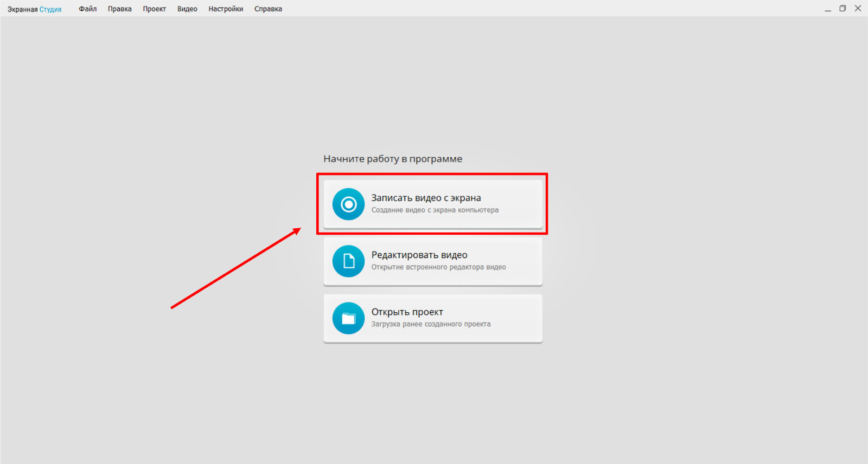Click the blue folder icon for opening project
Screen dimensions: 868x464
tap(348, 318)
